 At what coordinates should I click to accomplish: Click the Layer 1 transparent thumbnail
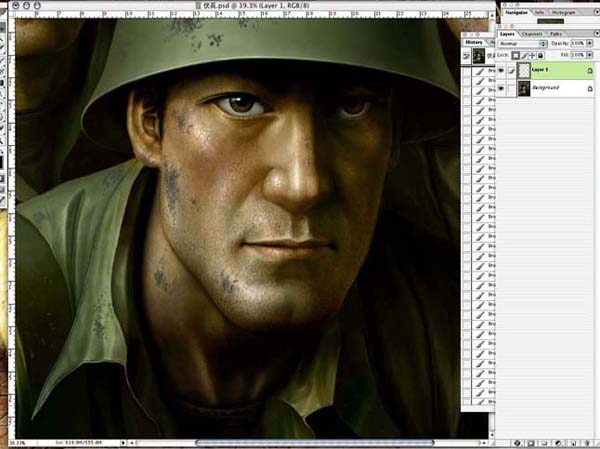pyautogui.click(x=523, y=70)
